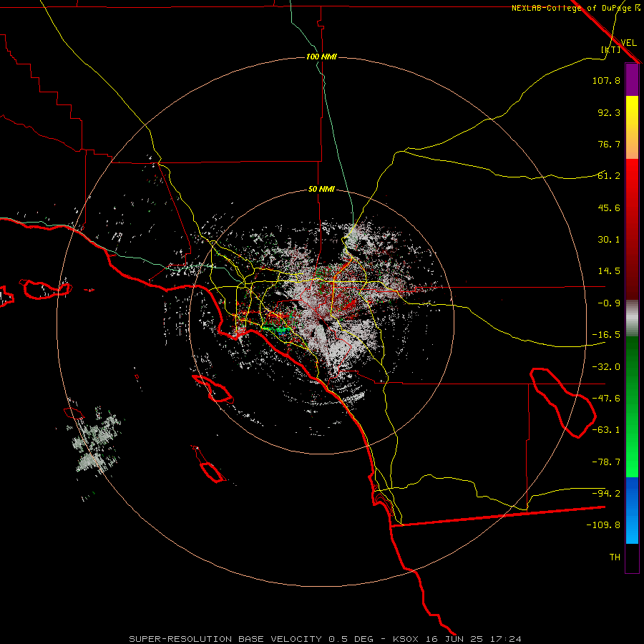Click the red segment of the color bar
644x644 pixels.
632,229
